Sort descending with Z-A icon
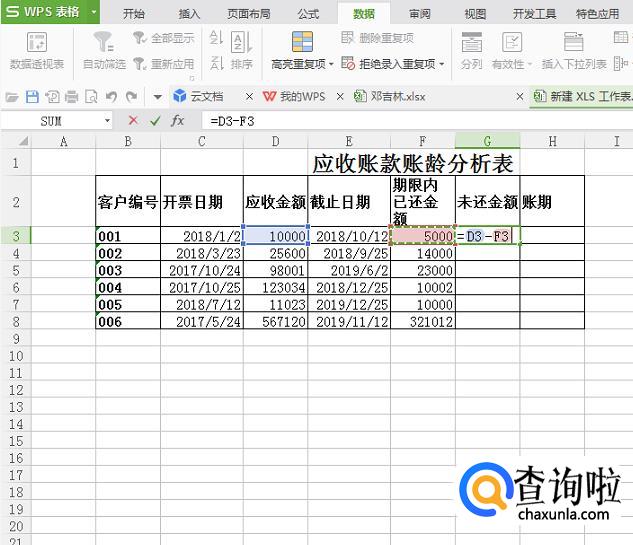This screenshot has width=633, height=545. [x=216, y=63]
